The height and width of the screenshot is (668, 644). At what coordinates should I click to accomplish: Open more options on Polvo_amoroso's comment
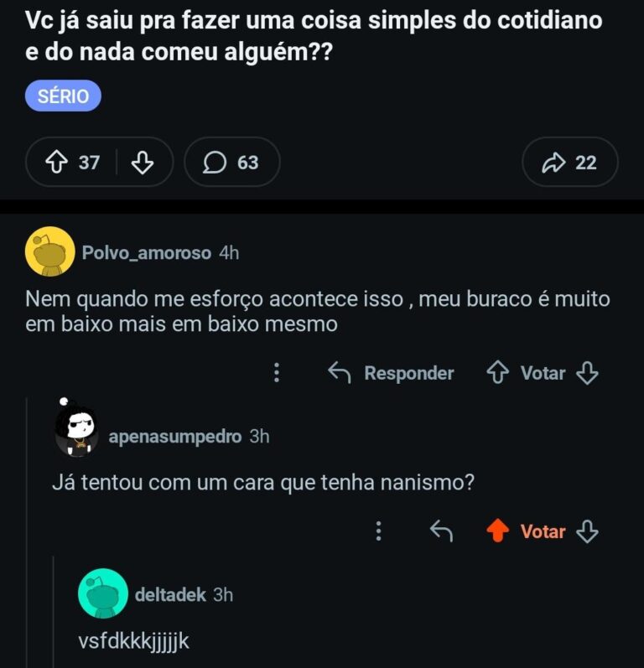coord(277,373)
